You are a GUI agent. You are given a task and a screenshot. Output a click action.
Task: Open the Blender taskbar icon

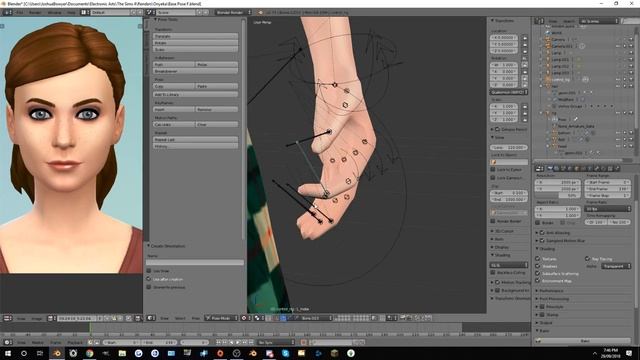click(x=57, y=353)
